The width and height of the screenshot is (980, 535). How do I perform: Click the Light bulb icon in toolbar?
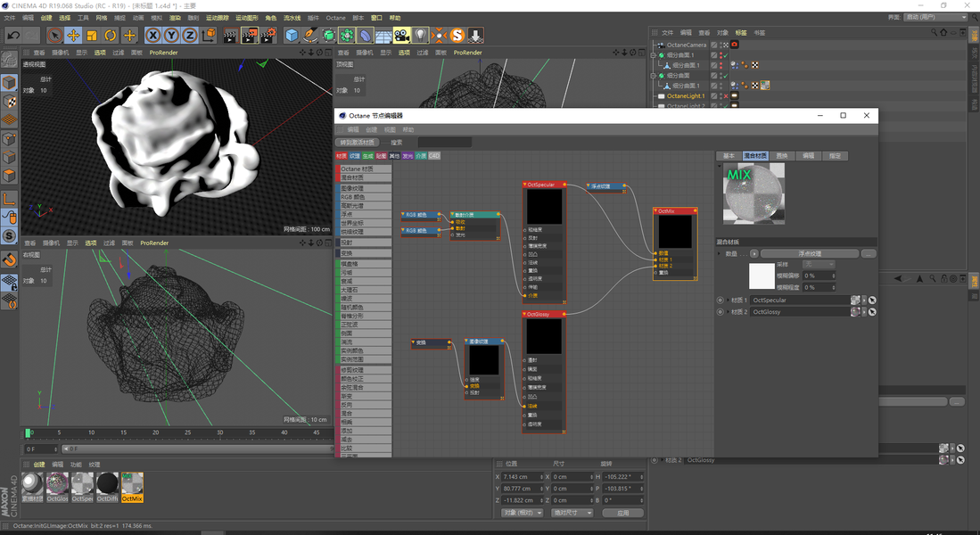pos(421,36)
